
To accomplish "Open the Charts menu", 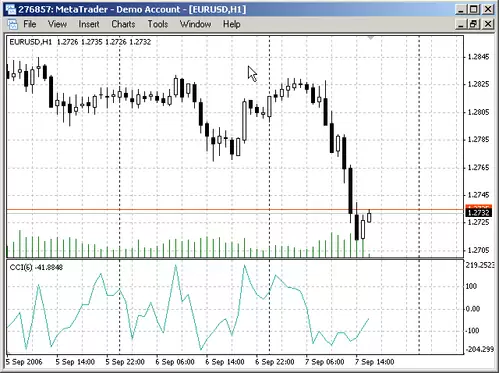I will coord(123,24).
